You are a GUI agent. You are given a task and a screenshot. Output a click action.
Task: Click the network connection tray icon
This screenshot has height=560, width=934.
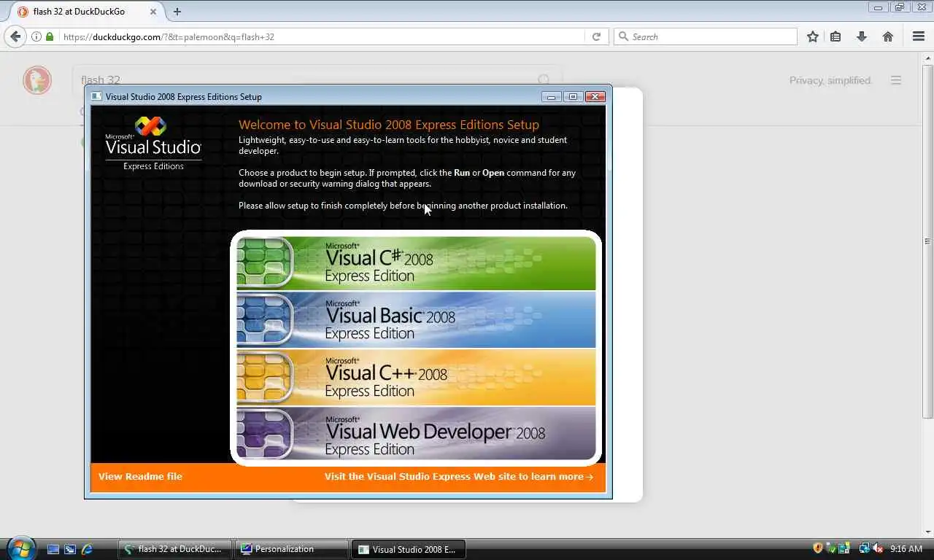[865, 548]
